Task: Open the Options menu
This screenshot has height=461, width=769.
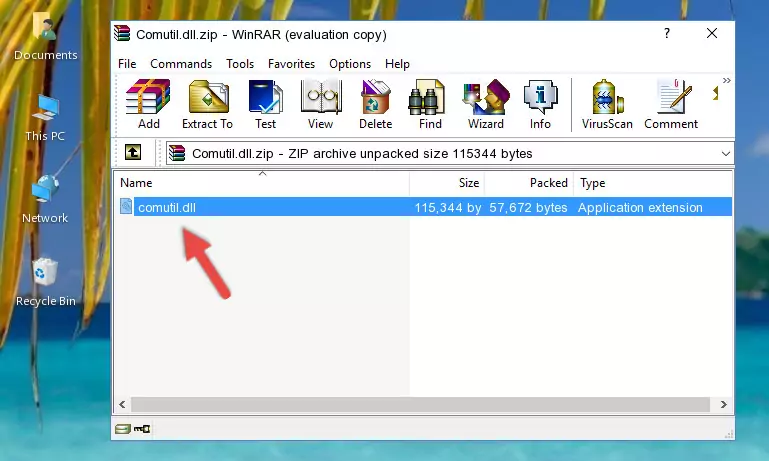Action: (x=350, y=64)
